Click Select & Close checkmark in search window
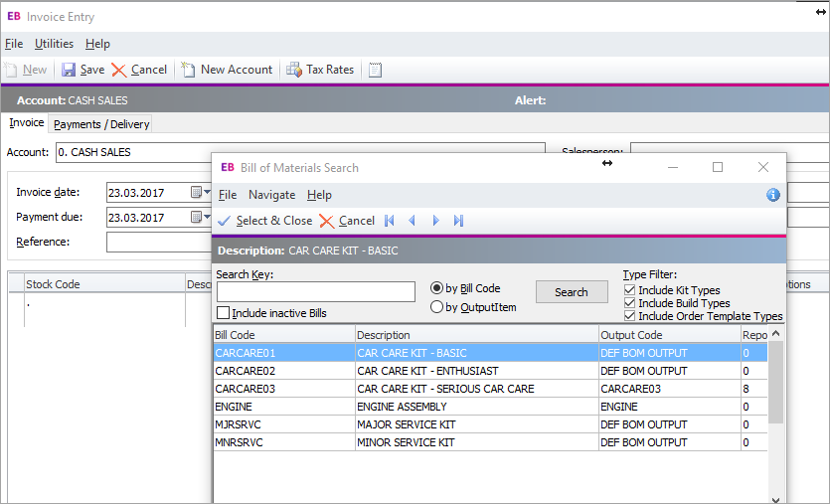This screenshot has width=830, height=504. coord(225,221)
